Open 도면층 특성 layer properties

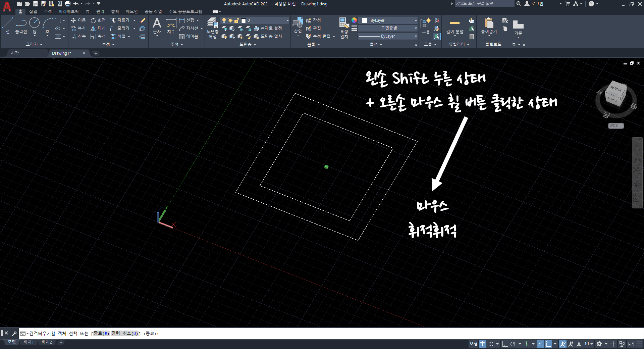pyautogui.click(x=213, y=28)
